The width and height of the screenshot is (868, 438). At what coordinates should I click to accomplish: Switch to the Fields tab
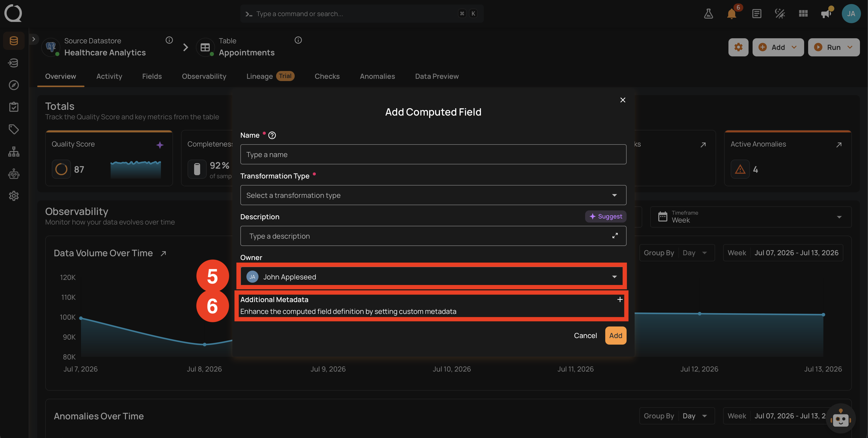[x=152, y=76]
